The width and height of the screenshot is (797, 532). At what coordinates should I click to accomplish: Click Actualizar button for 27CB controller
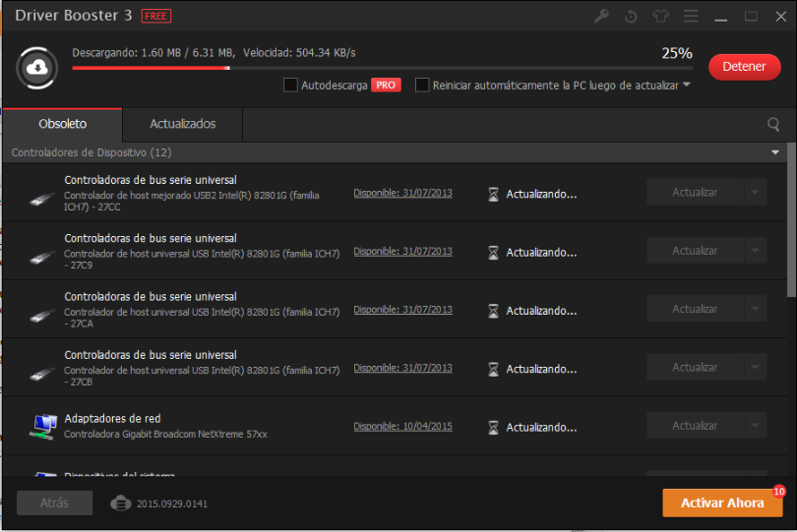(695, 368)
